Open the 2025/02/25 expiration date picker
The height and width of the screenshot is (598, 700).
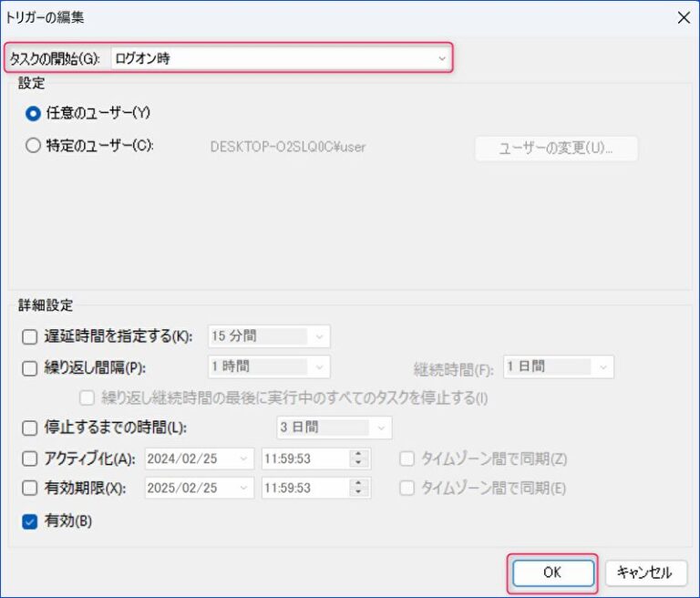[242, 489]
